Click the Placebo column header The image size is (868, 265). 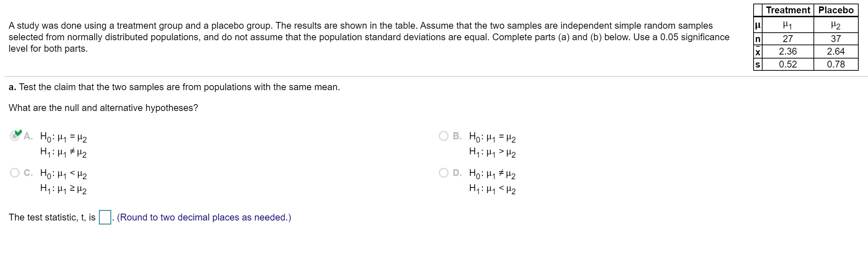837,10
